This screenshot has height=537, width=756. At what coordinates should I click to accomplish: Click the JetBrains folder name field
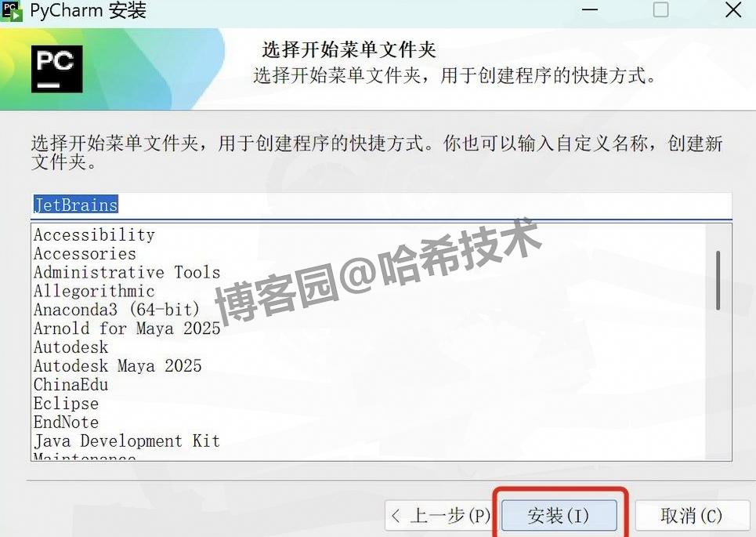pyautogui.click(x=382, y=205)
